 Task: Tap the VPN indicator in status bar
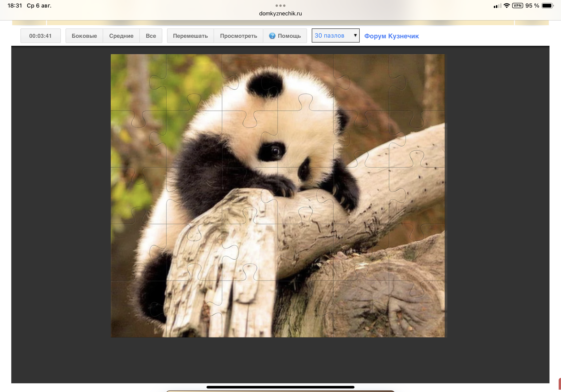pos(518,5)
